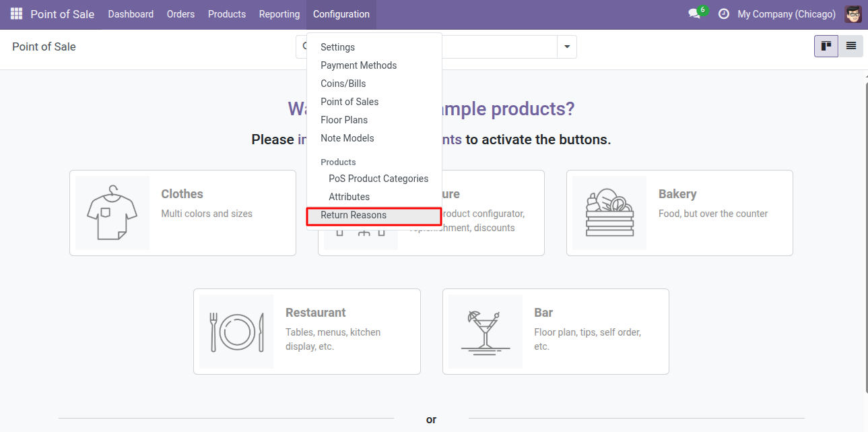Open the apps grid menu
This screenshot has height=432, width=868.
pos(15,13)
